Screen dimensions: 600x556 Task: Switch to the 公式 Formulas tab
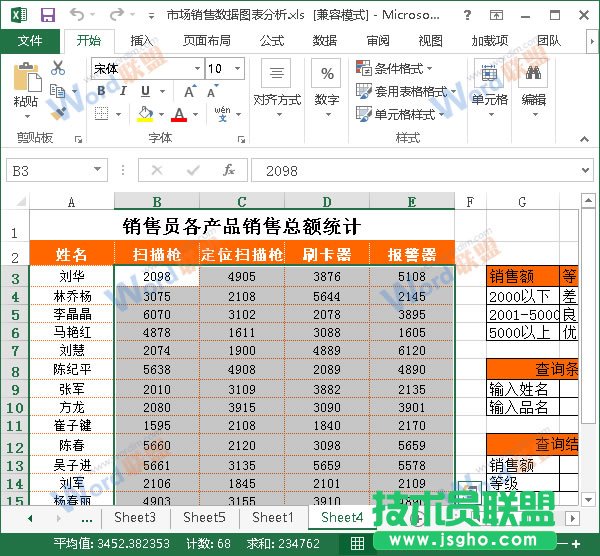tap(272, 41)
